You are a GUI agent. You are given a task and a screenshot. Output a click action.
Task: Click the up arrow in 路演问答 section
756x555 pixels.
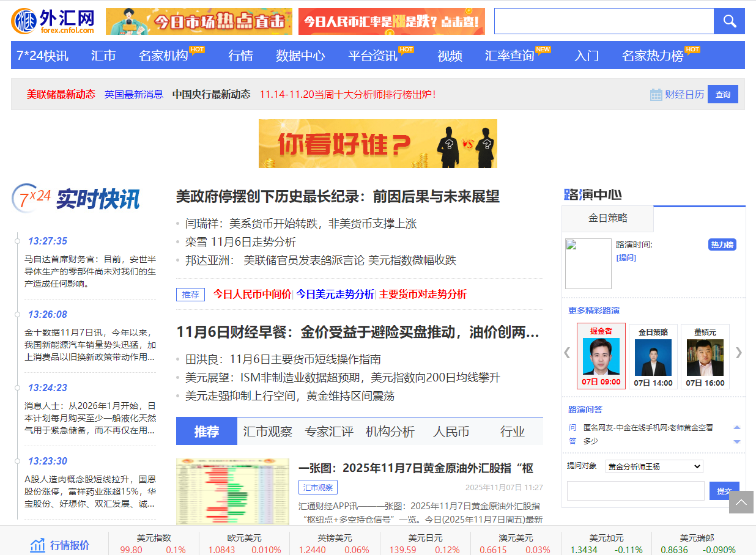click(737, 427)
